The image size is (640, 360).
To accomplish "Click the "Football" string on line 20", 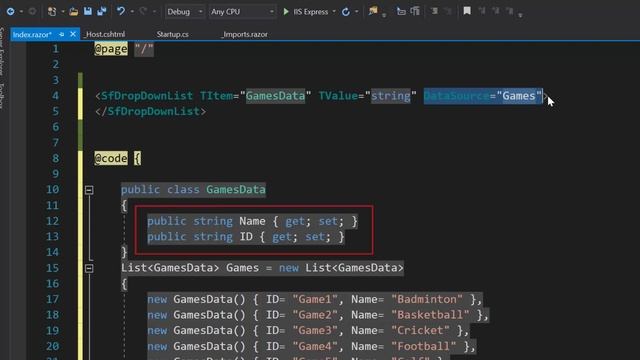I will click(424, 346).
